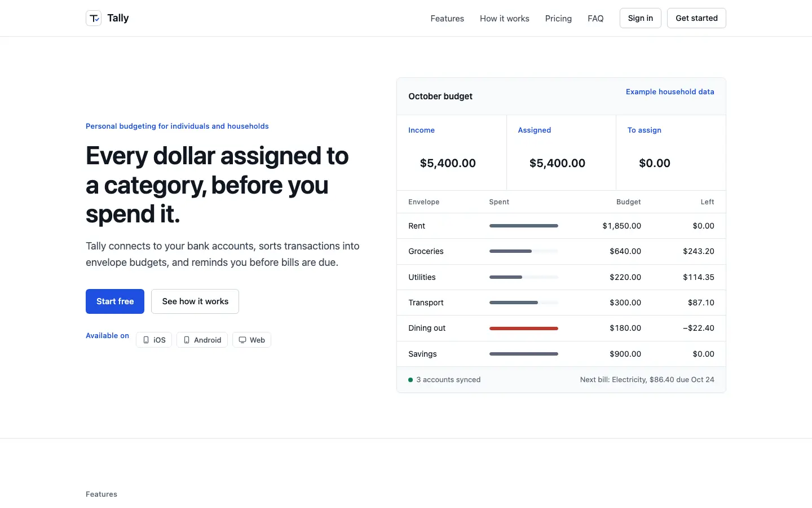Click the Transport spent progress bar
This screenshot has height=508, width=812.
tap(524, 303)
